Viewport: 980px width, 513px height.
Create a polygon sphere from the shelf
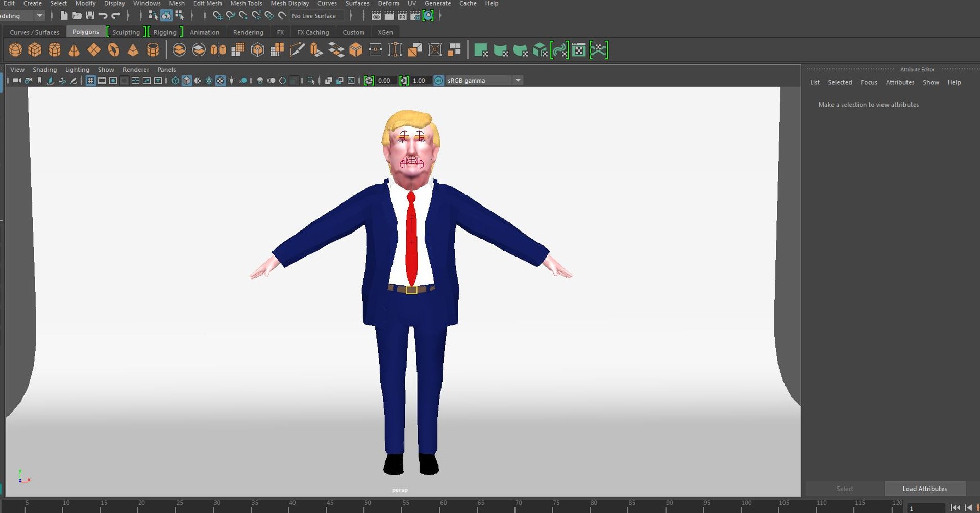15,50
